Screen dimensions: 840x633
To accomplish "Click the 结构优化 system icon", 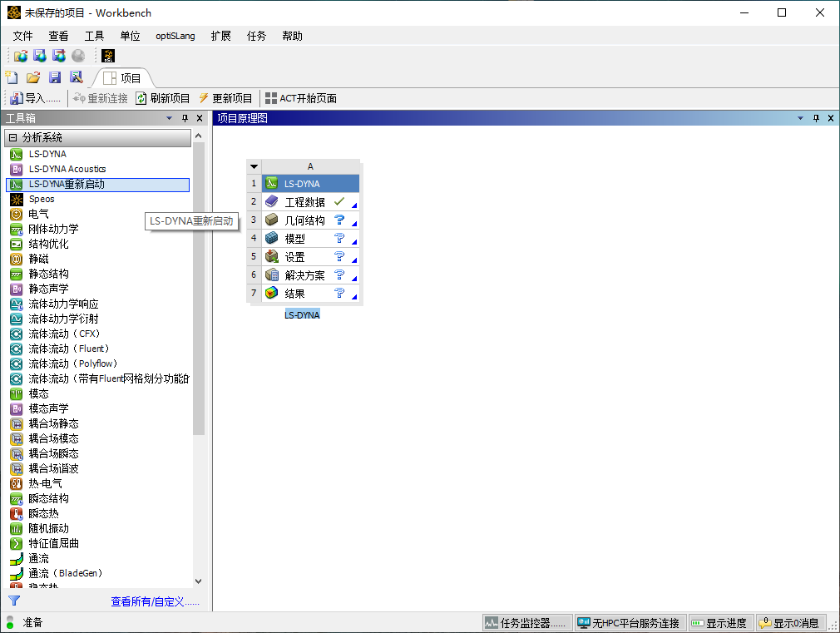I will coord(17,245).
